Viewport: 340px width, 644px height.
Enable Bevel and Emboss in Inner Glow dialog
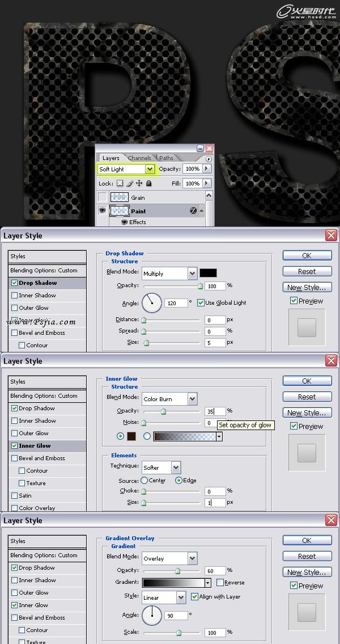(15, 458)
